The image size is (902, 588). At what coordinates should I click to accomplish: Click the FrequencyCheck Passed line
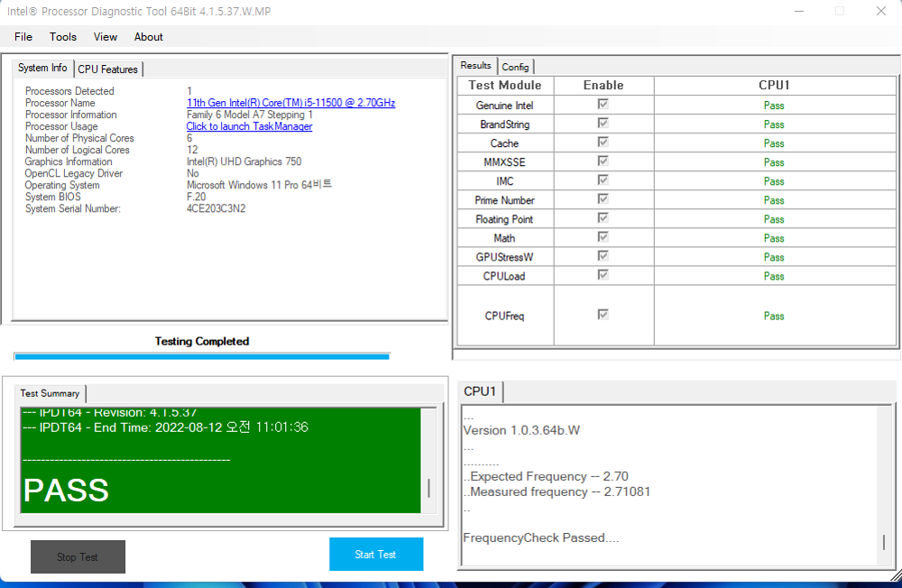point(541,537)
